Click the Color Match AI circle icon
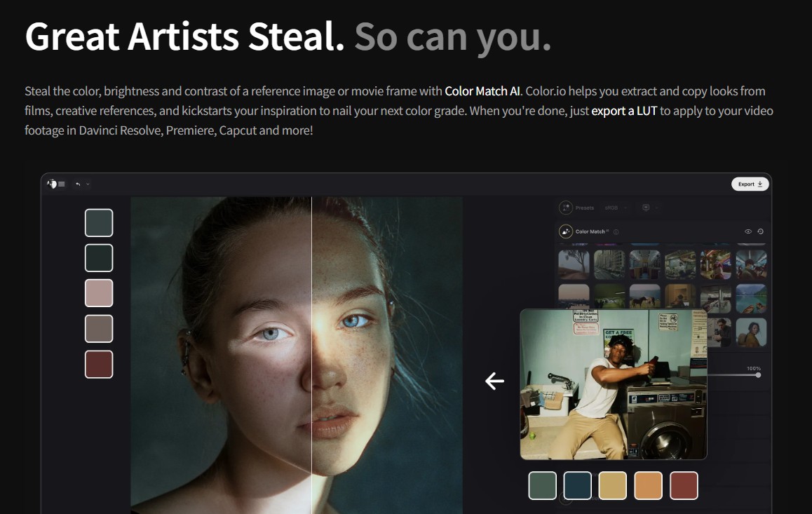Screen dimensions: 812x514 click(565, 231)
